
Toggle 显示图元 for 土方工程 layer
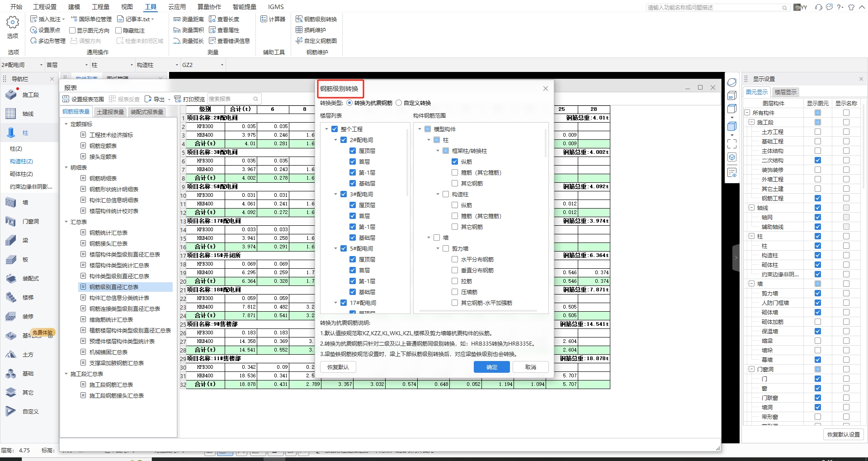tap(818, 132)
